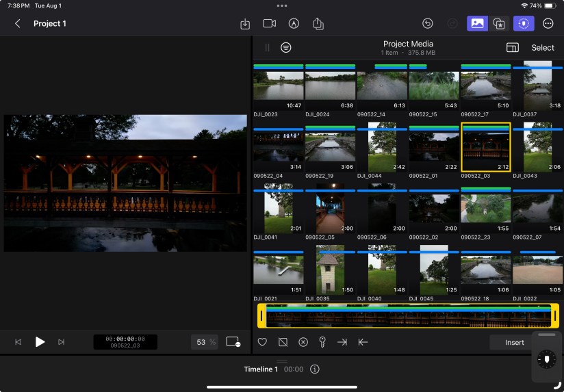Select the DJI_0035 tower clip thumbnail

330,271
